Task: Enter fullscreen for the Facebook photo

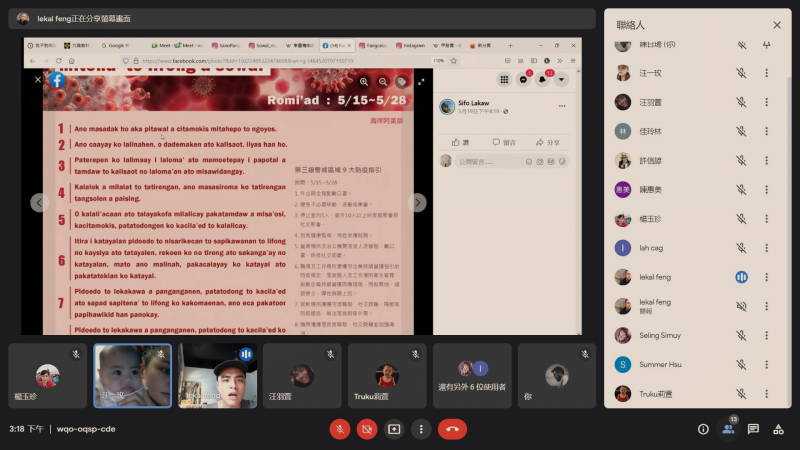Action: click(x=421, y=82)
